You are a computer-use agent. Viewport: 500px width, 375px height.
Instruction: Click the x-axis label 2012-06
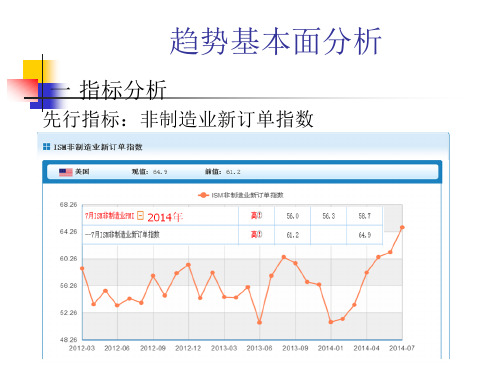[x=117, y=348]
